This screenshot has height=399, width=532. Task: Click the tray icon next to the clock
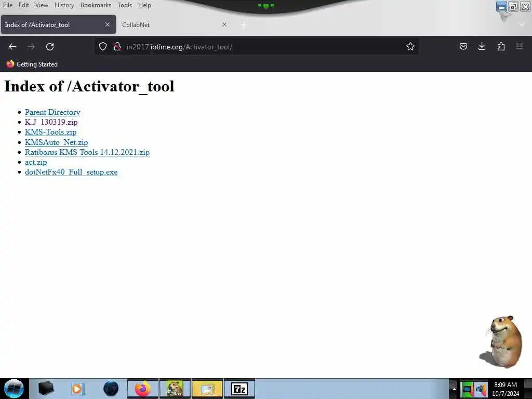coord(481,389)
